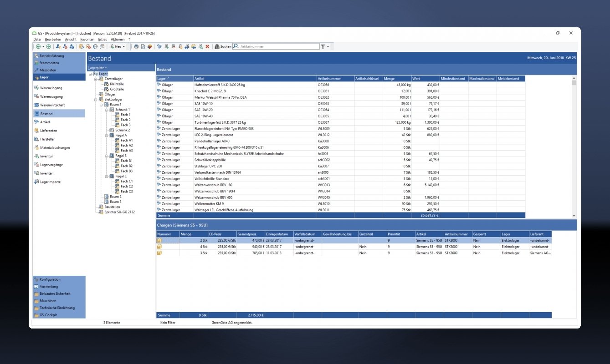
Task: Click the Mindestbestand column header
Action: (454, 79)
